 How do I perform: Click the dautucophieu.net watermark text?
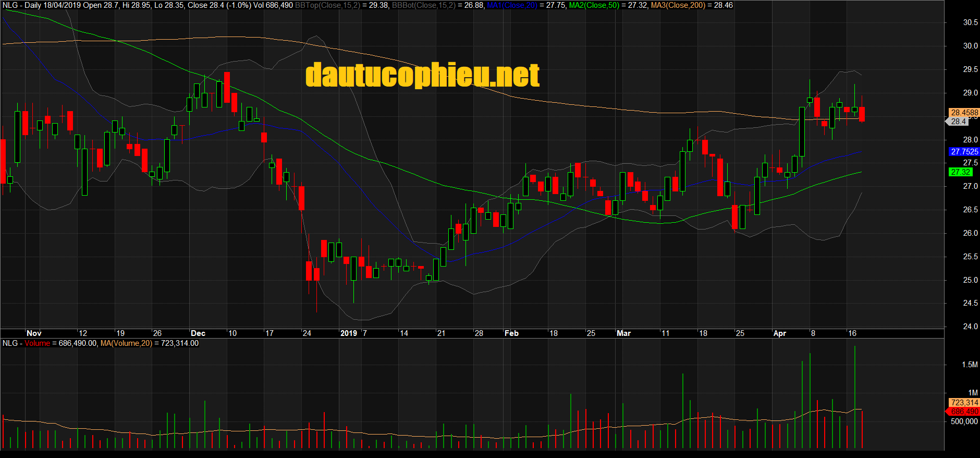[422, 75]
